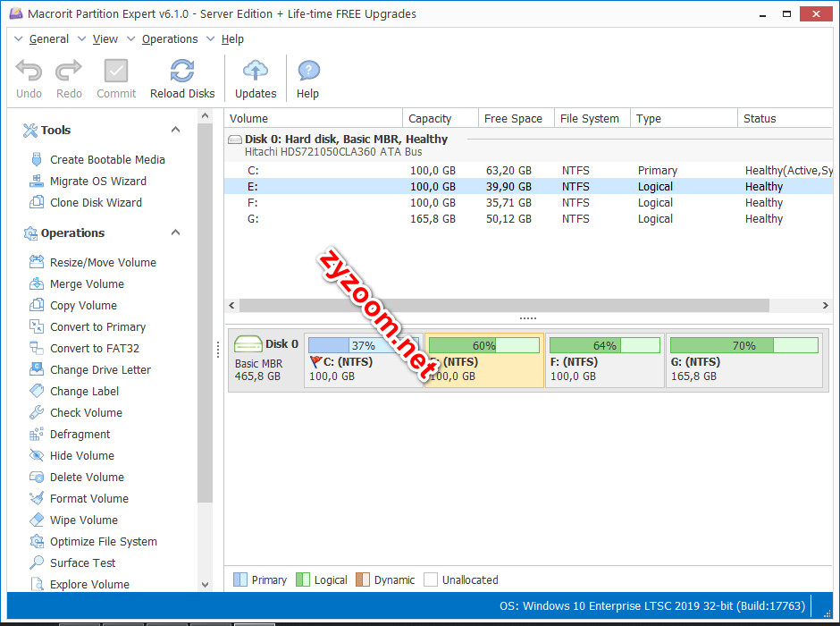Screen dimensions: 840x626
Task: Click the volume list scroll right arrow
Action: pos(826,305)
